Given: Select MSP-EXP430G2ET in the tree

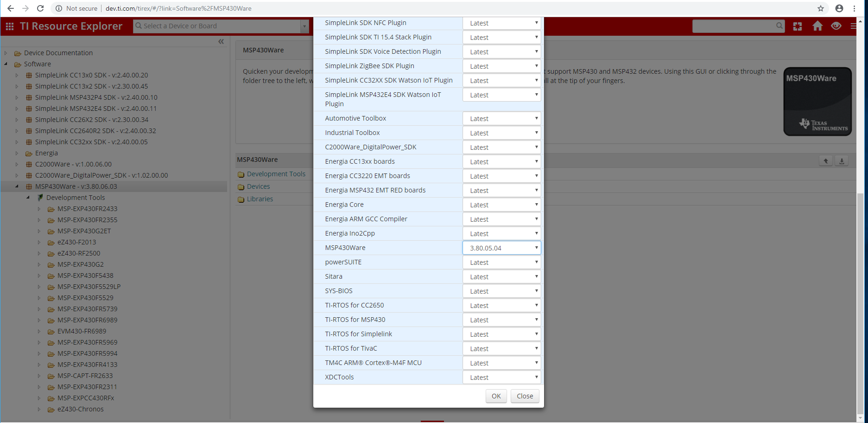Looking at the screenshot, I should (84, 231).
